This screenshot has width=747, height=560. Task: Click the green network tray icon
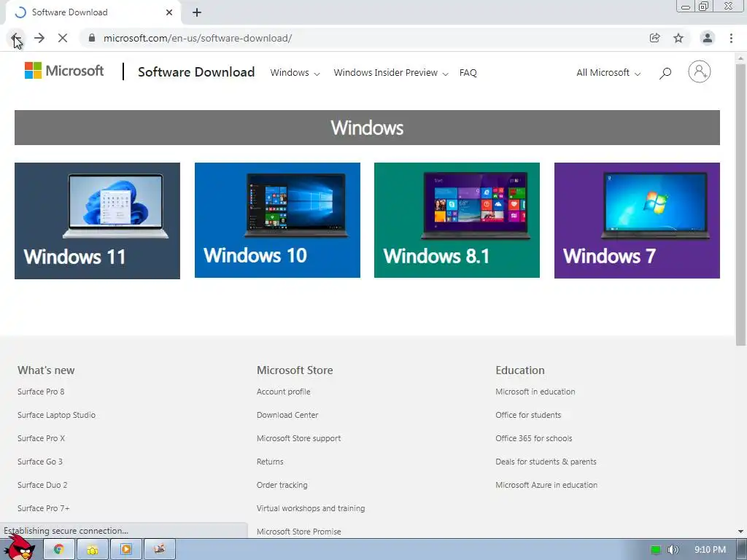point(656,550)
